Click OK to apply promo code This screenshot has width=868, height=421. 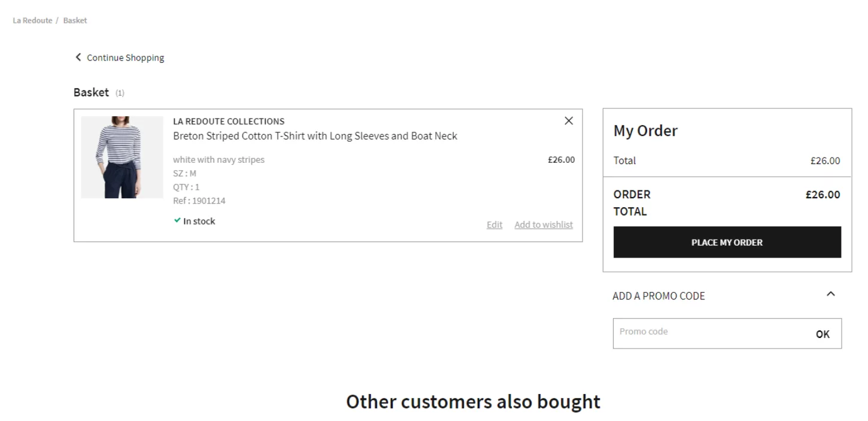point(823,334)
